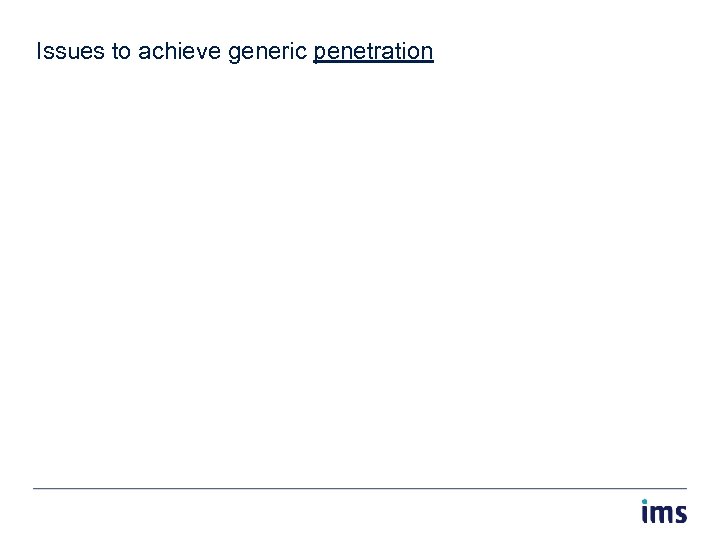This screenshot has height=540, width=720.
Task: Open the underlined "penetration" word in title
Action: pos(373,51)
